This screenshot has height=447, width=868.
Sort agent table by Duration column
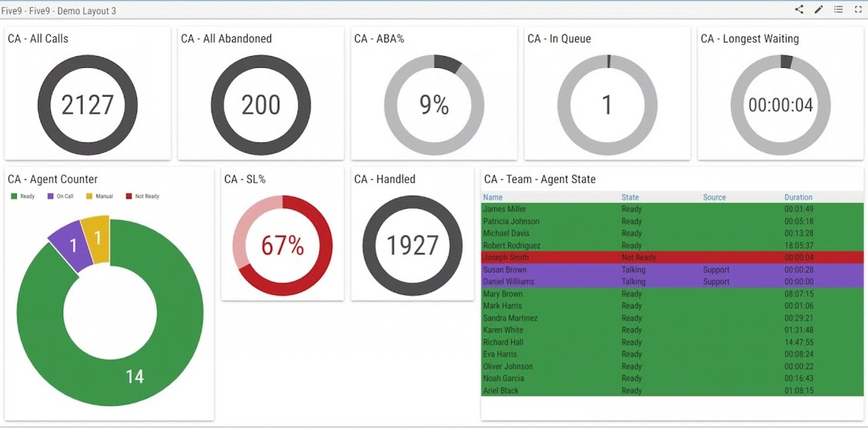tap(798, 197)
